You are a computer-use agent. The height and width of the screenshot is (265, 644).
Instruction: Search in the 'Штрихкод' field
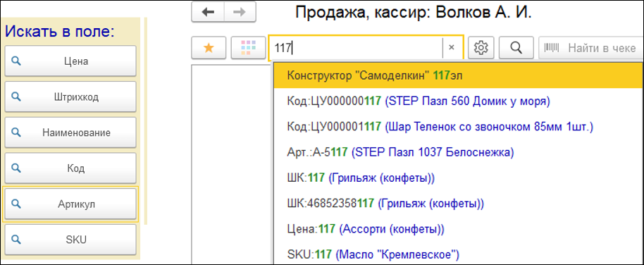pos(70,97)
